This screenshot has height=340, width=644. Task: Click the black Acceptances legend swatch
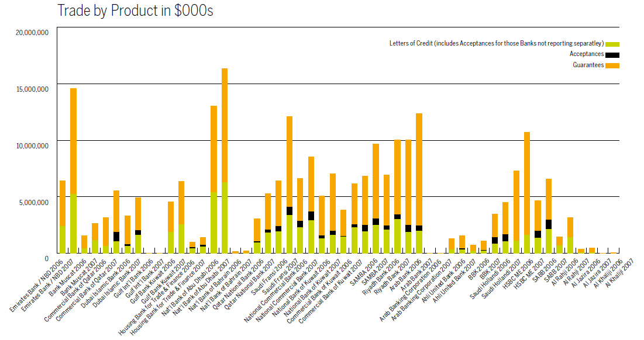point(612,54)
